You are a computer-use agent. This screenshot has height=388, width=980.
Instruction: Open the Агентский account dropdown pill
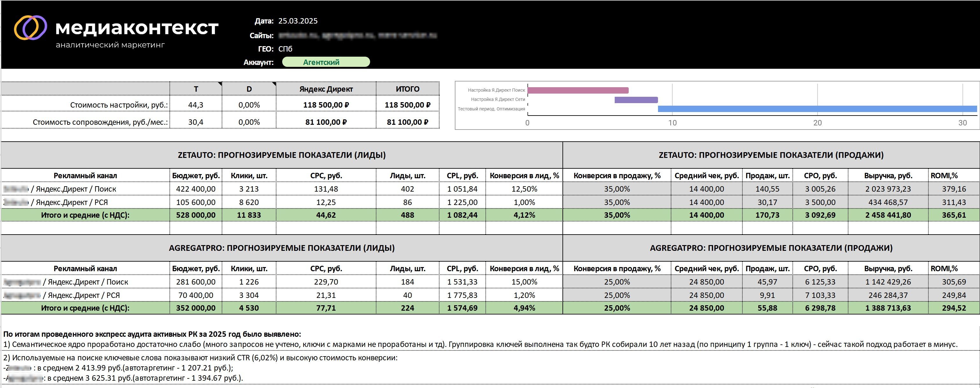point(325,62)
